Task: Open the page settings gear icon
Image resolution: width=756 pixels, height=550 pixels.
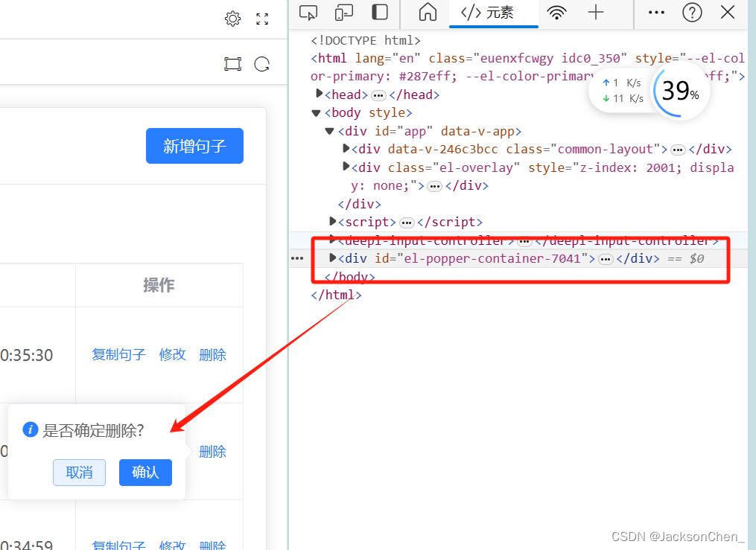Action: [232, 19]
